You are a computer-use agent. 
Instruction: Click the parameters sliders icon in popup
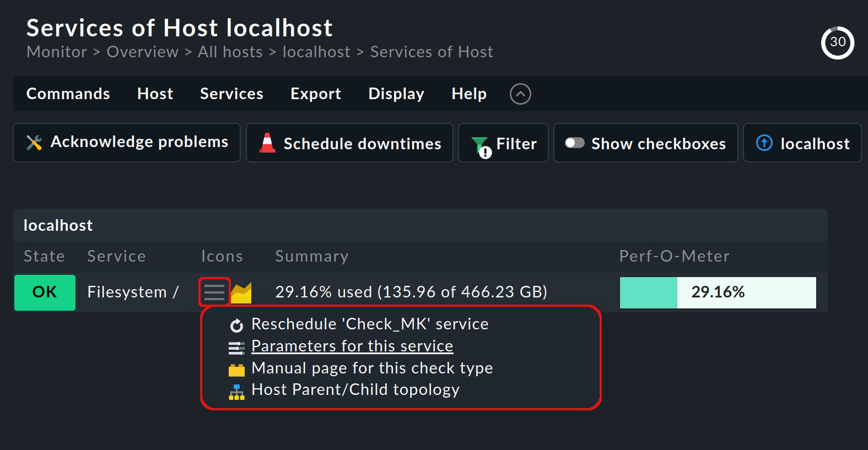pos(236,348)
